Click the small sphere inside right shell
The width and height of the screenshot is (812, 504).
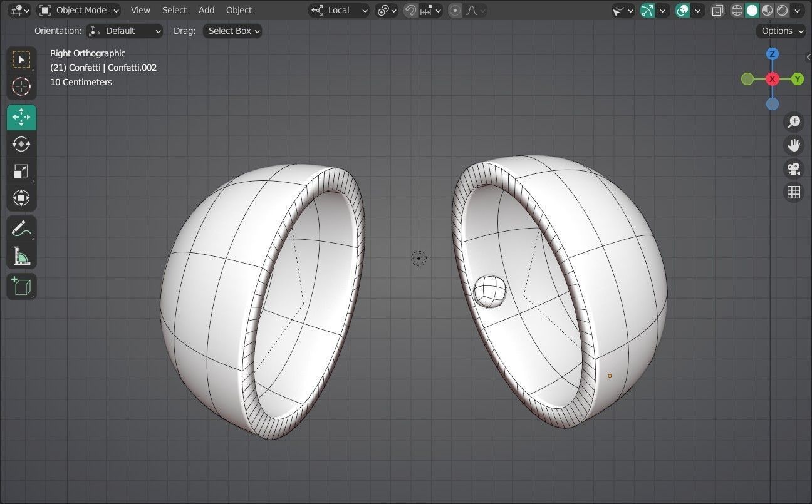tap(489, 291)
